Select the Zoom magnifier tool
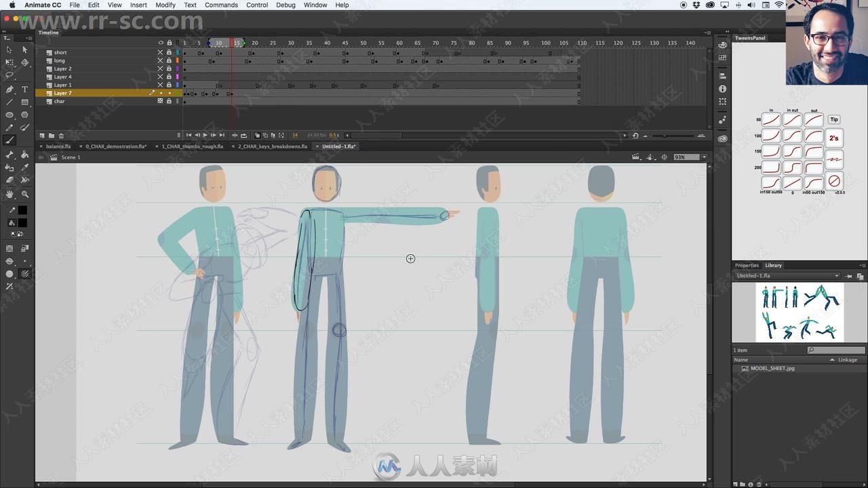This screenshot has width=868, height=488. [x=24, y=195]
